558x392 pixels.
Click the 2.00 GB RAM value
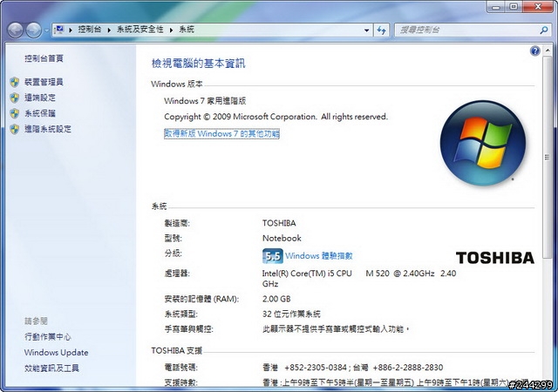point(276,299)
